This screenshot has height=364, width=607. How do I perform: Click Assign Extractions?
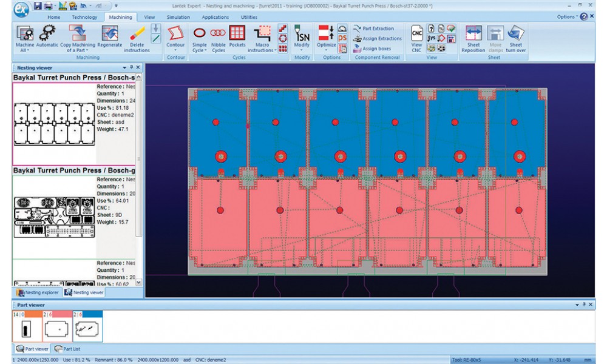pyautogui.click(x=377, y=38)
